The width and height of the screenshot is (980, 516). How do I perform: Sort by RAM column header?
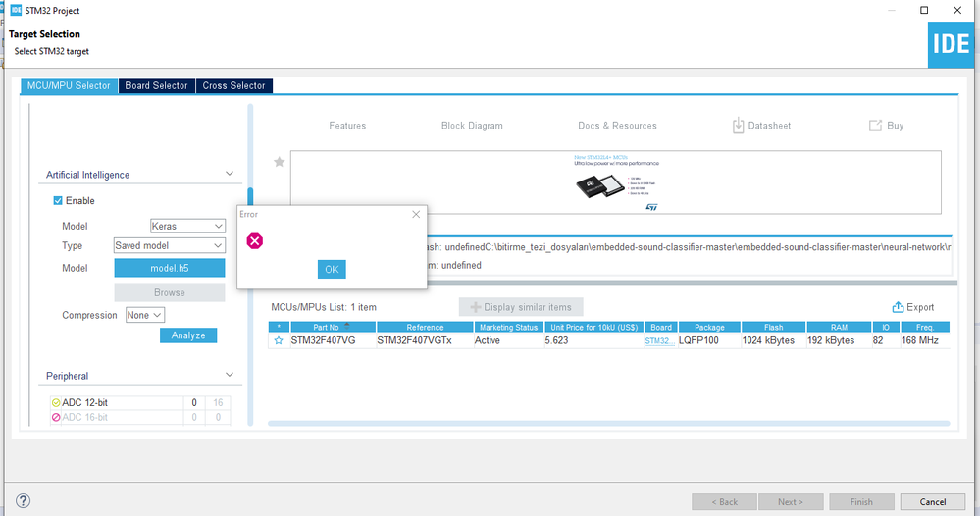(839, 327)
